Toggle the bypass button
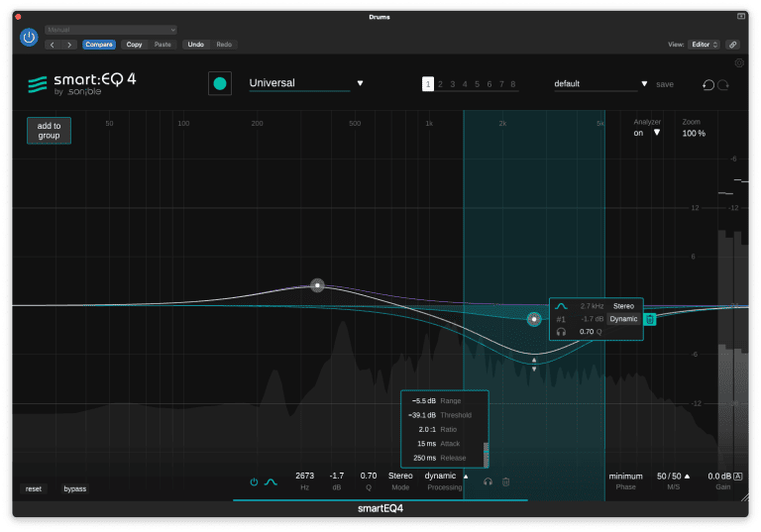The width and height of the screenshot is (761, 532). coord(74,488)
